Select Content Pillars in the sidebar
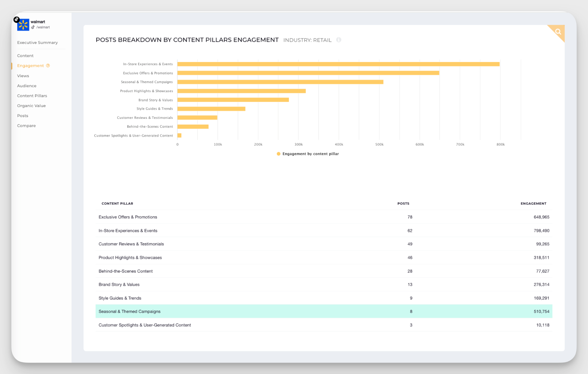This screenshot has height=374, width=588. tap(32, 96)
